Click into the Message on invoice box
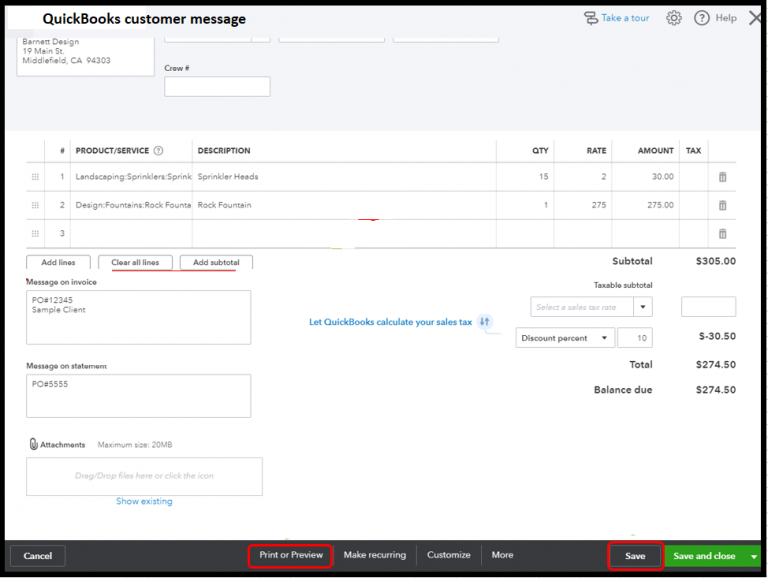Viewport: 768px width, 578px height. coord(139,317)
